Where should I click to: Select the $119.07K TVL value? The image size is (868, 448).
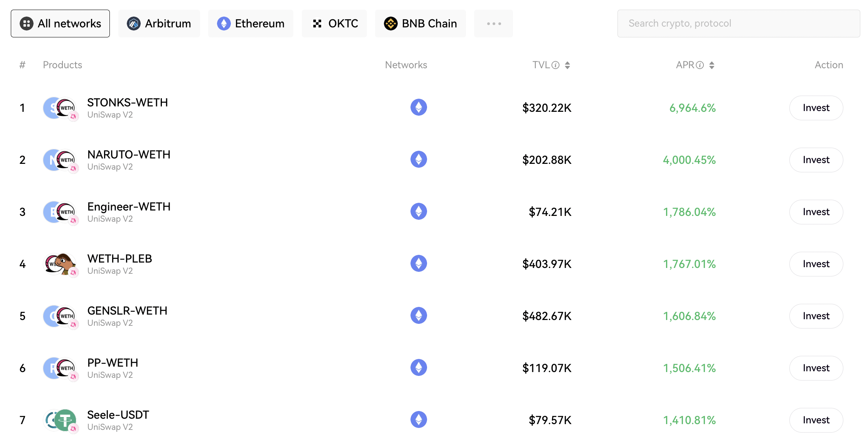[547, 368]
